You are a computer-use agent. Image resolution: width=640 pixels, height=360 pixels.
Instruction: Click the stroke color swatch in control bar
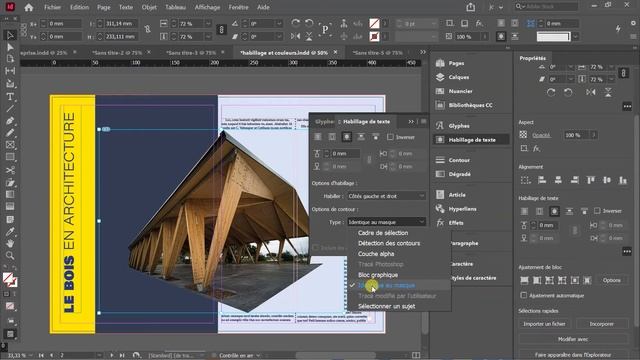(x=374, y=36)
